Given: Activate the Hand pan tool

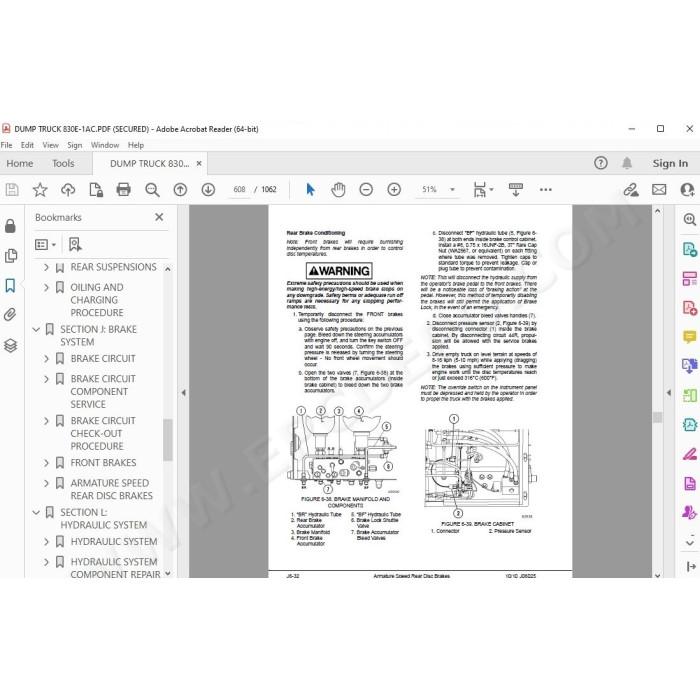Looking at the screenshot, I should 338,190.
